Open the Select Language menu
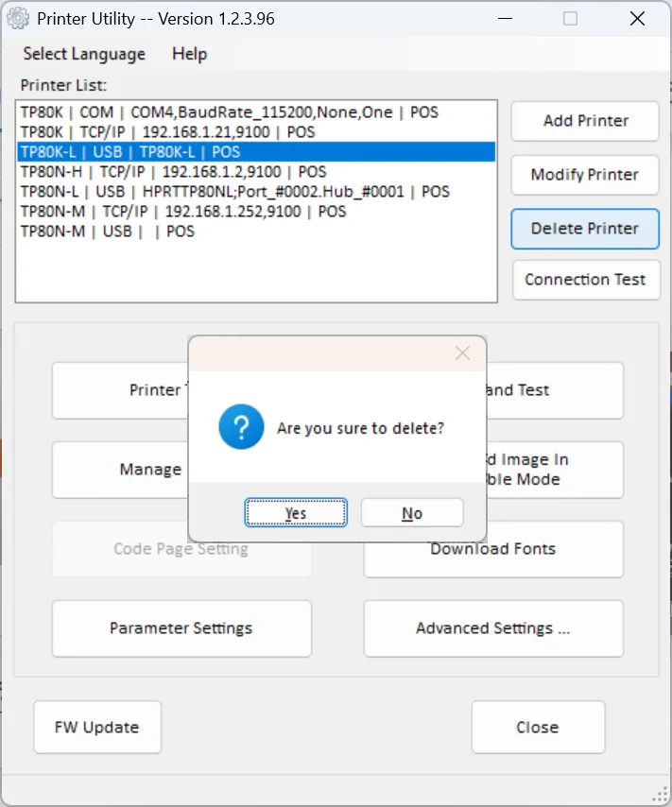The image size is (672, 807). point(84,54)
